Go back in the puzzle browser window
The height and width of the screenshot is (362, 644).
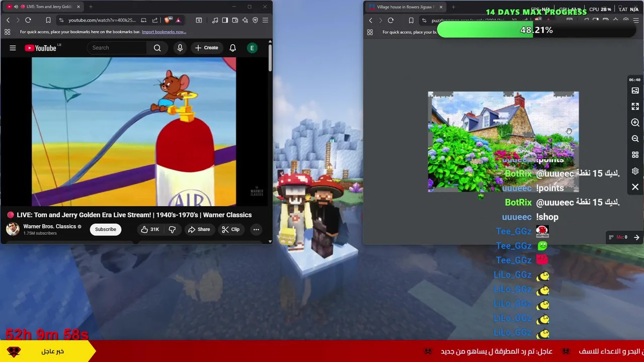pos(371,21)
